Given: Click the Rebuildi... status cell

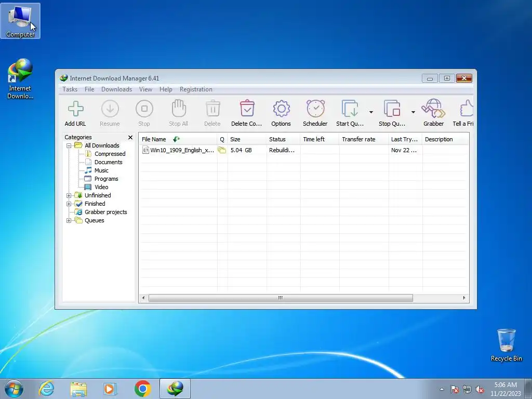Looking at the screenshot, I should (282, 150).
